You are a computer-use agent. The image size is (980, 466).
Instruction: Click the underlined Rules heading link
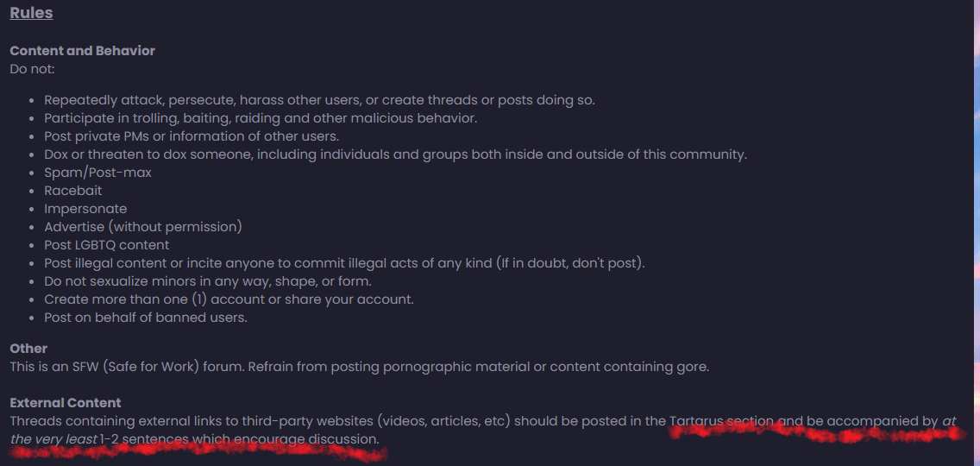point(31,13)
